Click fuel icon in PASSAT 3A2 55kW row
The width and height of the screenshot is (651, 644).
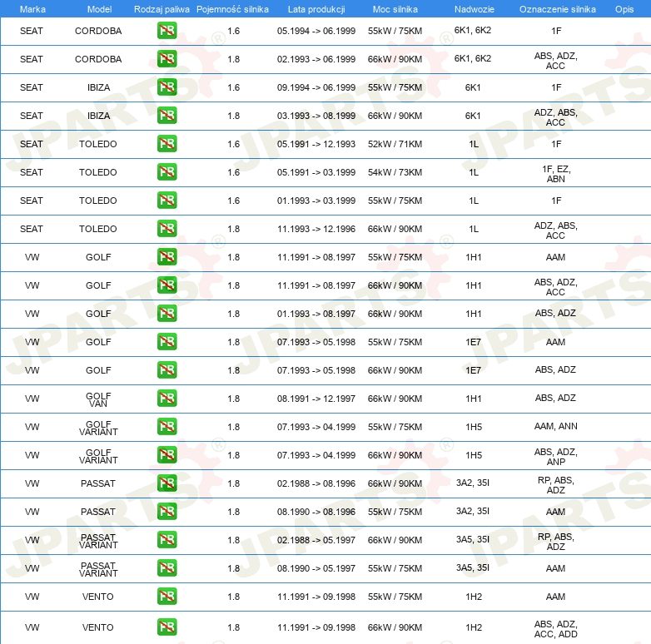[166, 511]
